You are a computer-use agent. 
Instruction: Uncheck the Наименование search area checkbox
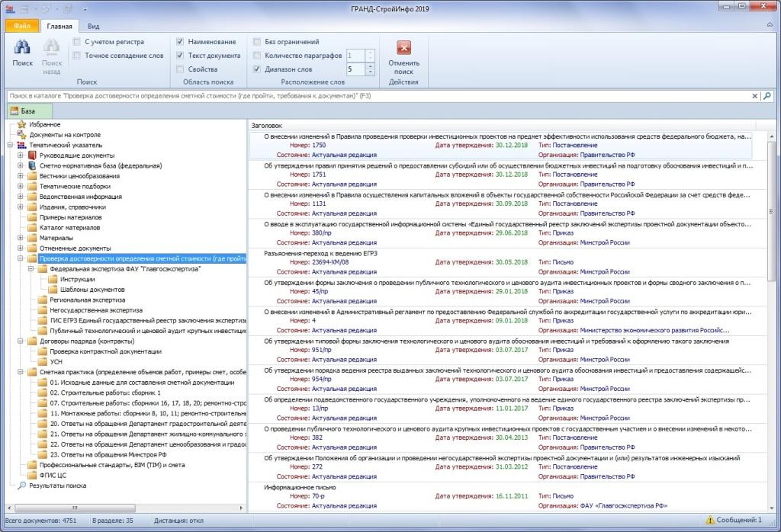tap(180, 42)
